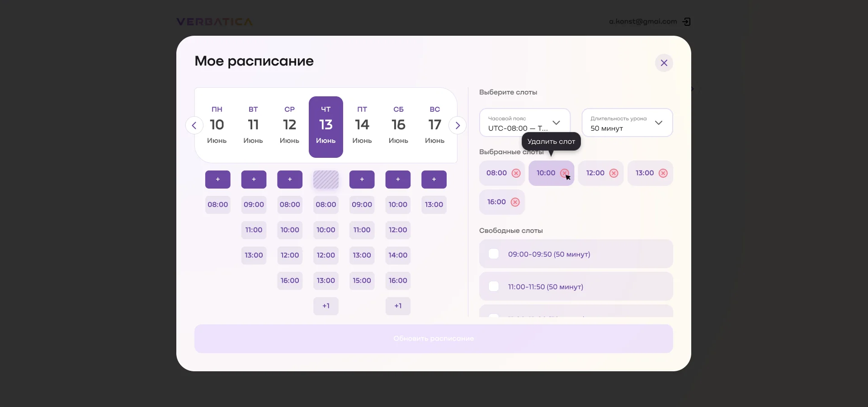This screenshot has width=868, height=407.
Task: Click Friday's 13:00 slot
Action: coord(362,256)
